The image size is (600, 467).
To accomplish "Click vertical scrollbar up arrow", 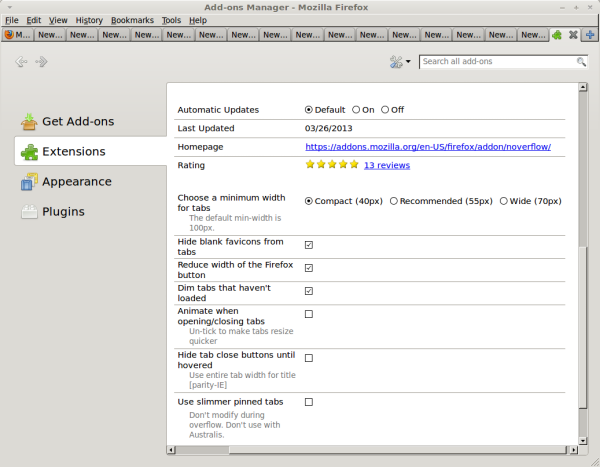I will coord(582,87).
